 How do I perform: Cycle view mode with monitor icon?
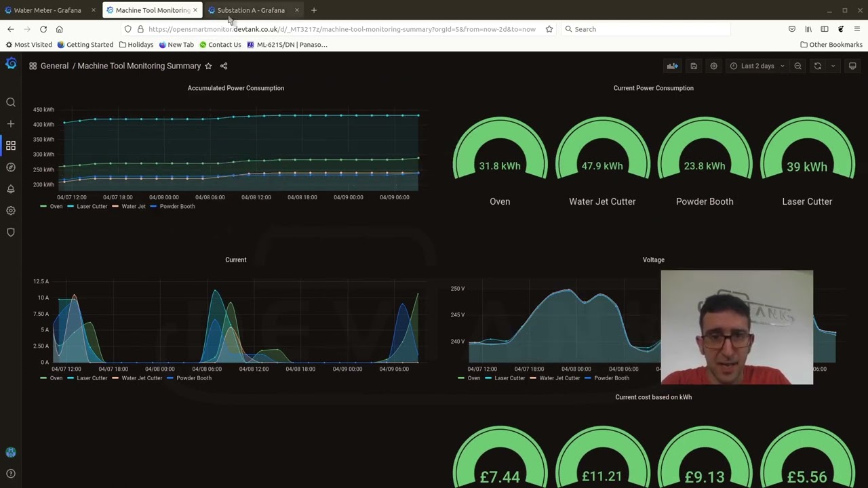click(x=852, y=66)
